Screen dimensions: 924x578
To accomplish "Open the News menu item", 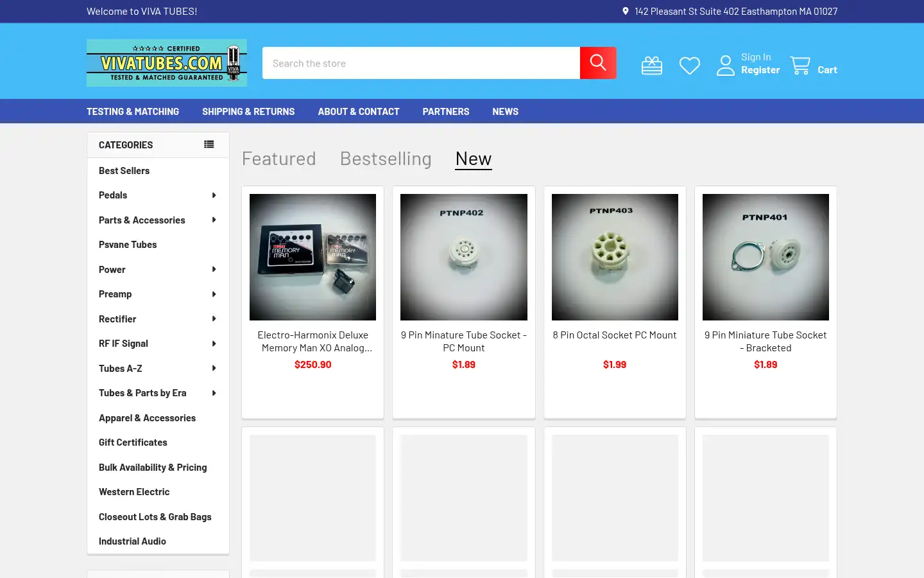I will pos(506,112).
